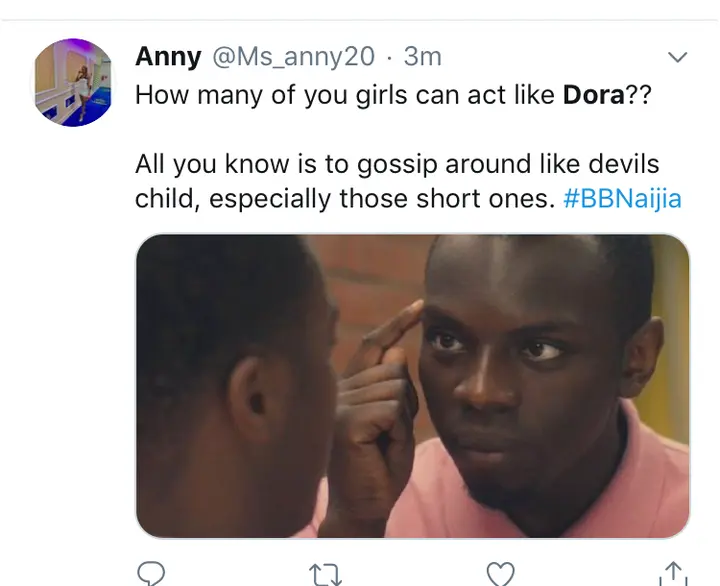Click the reply speech bubble icon
Screen dimensions: 720x586
tap(151, 573)
